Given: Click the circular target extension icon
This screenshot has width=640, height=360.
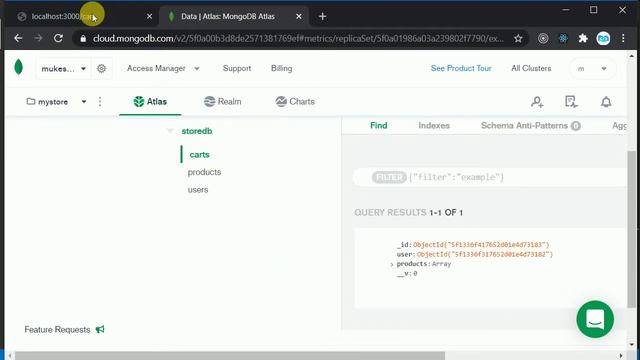Looking at the screenshot, I should pyautogui.click(x=543, y=38).
